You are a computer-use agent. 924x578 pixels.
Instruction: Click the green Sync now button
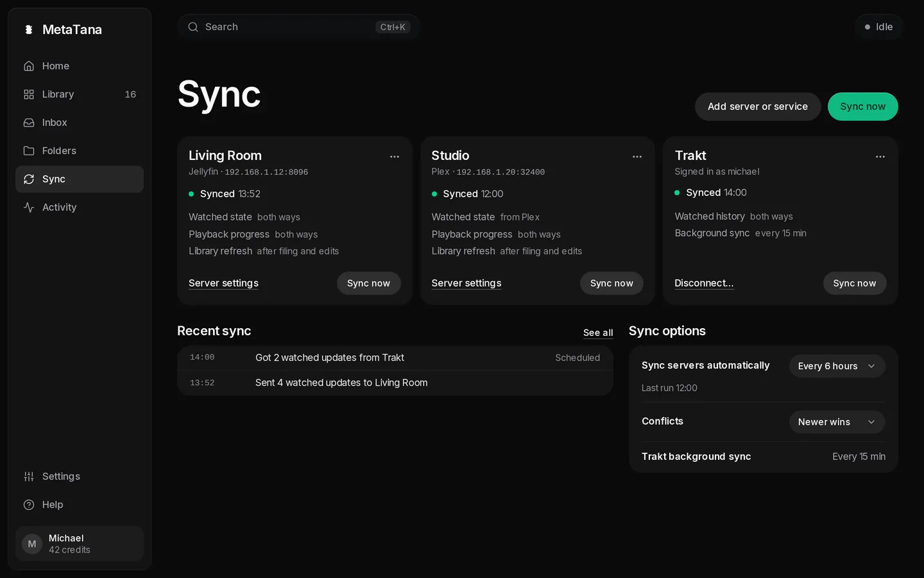point(863,107)
